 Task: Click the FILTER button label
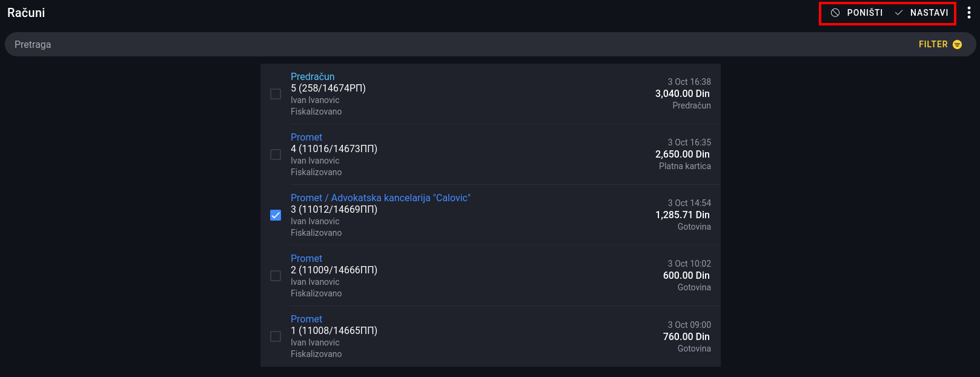[933, 44]
